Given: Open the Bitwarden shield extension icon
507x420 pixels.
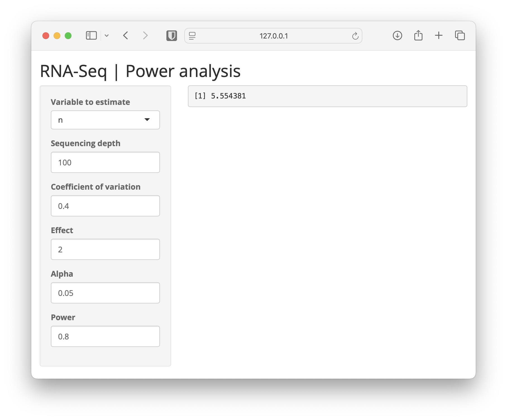Looking at the screenshot, I should [x=172, y=36].
